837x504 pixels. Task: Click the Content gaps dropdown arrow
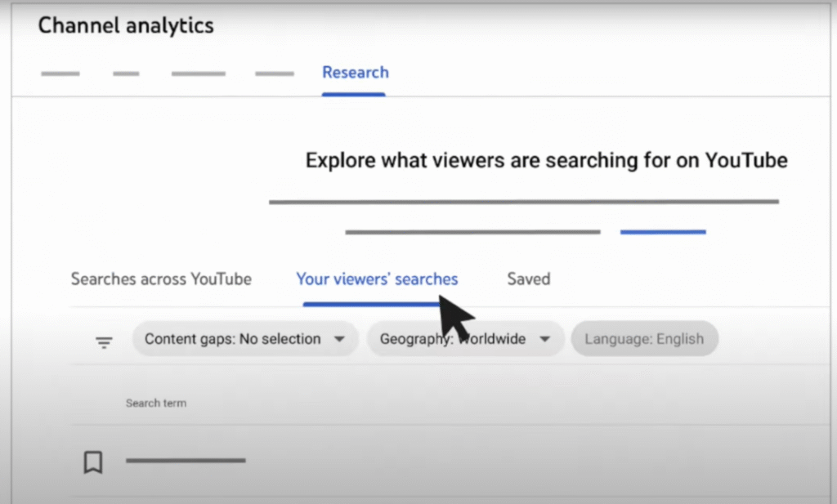click(x=339, y=339)
